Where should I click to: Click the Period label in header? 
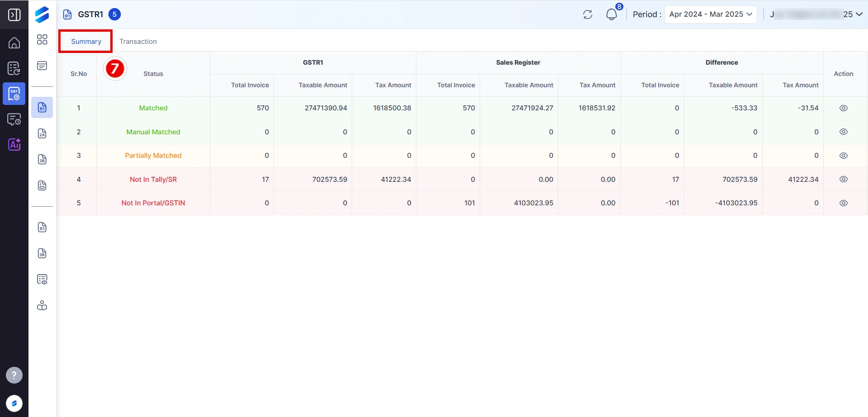647,14
